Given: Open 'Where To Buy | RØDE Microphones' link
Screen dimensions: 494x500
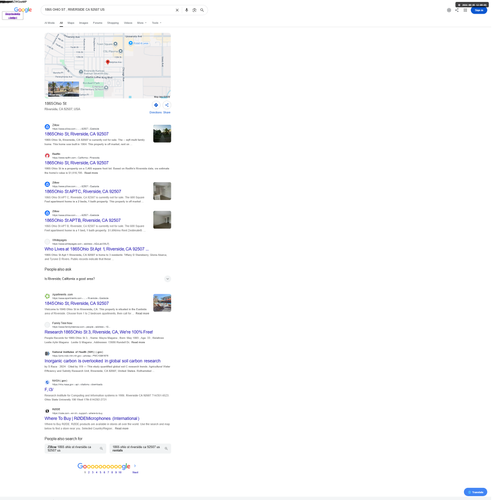Looking at the screenshot, I should 92,419.
